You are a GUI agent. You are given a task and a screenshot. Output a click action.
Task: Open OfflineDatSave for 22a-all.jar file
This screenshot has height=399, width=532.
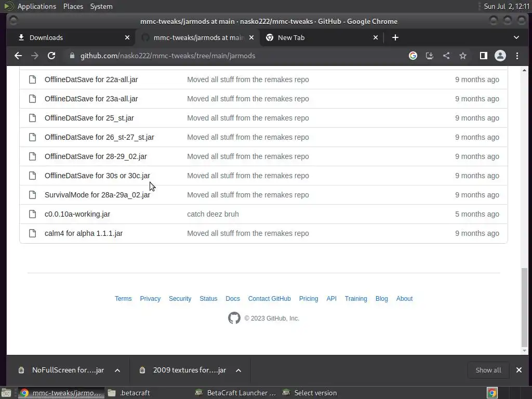[x=91, y=79]
